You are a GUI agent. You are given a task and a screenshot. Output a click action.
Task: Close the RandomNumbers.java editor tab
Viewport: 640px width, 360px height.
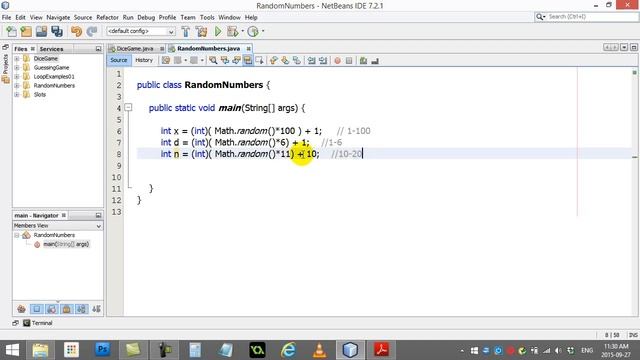tap(249, 49)
